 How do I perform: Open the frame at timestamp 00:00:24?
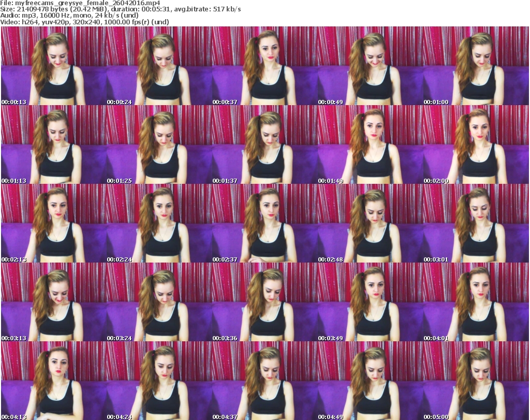[159, 66]
